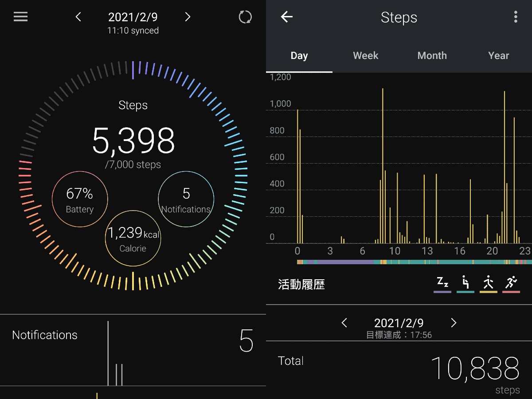
Task: Tap the sync refresh icon
Action: click(245, 17)
